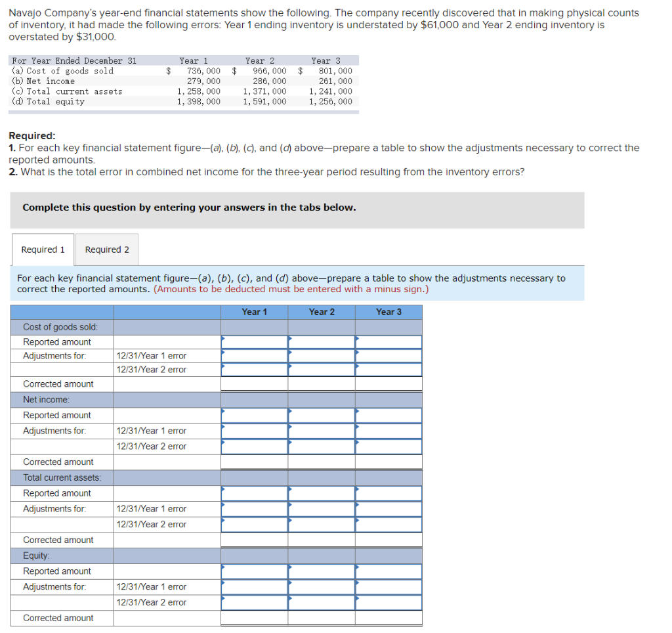Screen dimensions: 672x633
Task: Select the Required 1 tab
Action: coord(43,250)
